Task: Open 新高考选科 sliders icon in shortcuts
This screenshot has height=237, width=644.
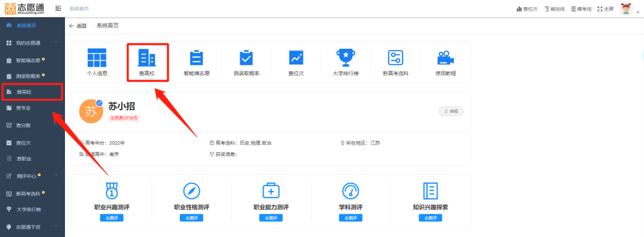Action: 395,58
